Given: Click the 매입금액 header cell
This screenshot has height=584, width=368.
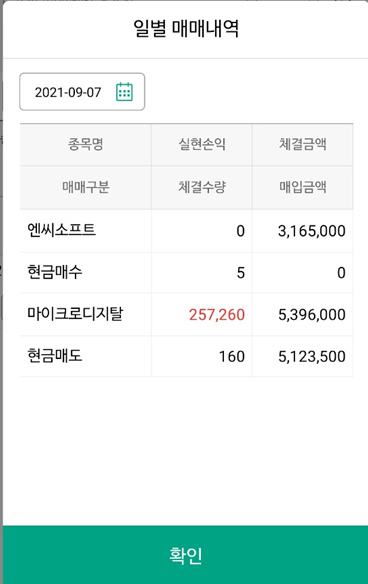Looking at the screenshot, I should click(303, 187).
